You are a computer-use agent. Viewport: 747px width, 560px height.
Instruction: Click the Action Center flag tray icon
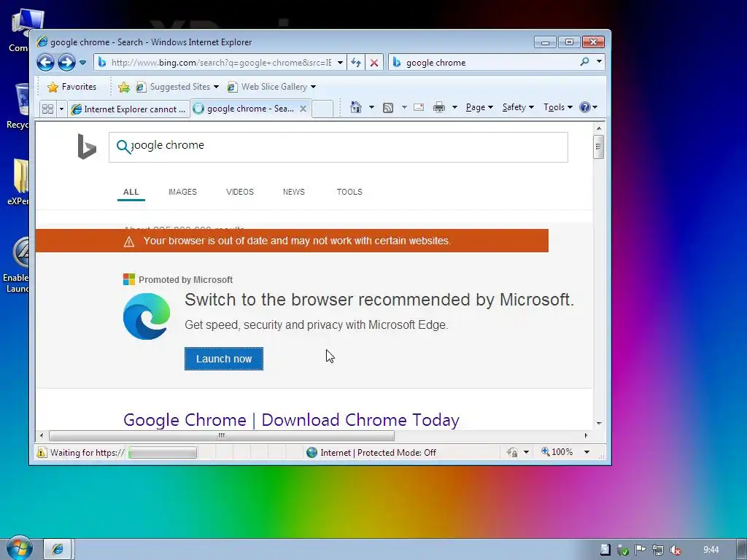[x=640, y=550]
